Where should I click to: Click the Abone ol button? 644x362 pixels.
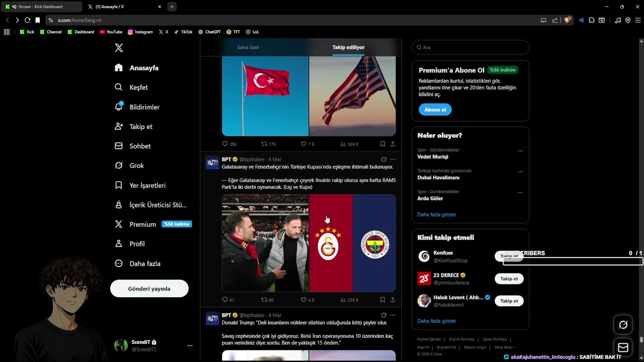click(x=435, y=110)
